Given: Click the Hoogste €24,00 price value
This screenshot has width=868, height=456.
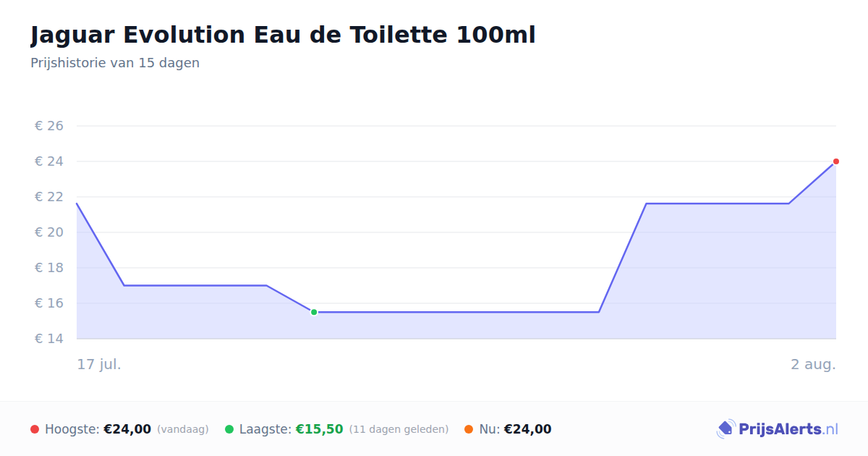Looking at the screenshot, I should (127, 429).
